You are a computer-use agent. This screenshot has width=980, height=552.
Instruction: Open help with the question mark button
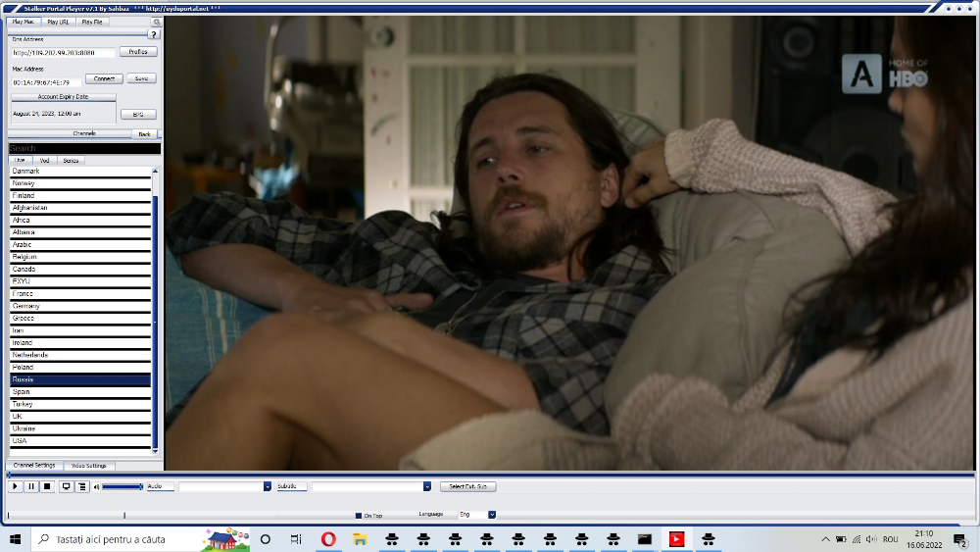click(154, 34)
